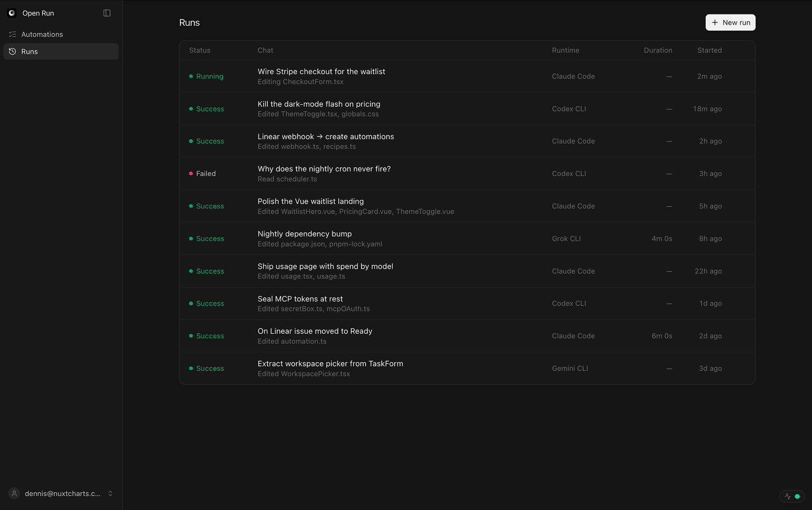Click the Failed status label
Viewport: 812px width, 510px height.
[206, 174]
